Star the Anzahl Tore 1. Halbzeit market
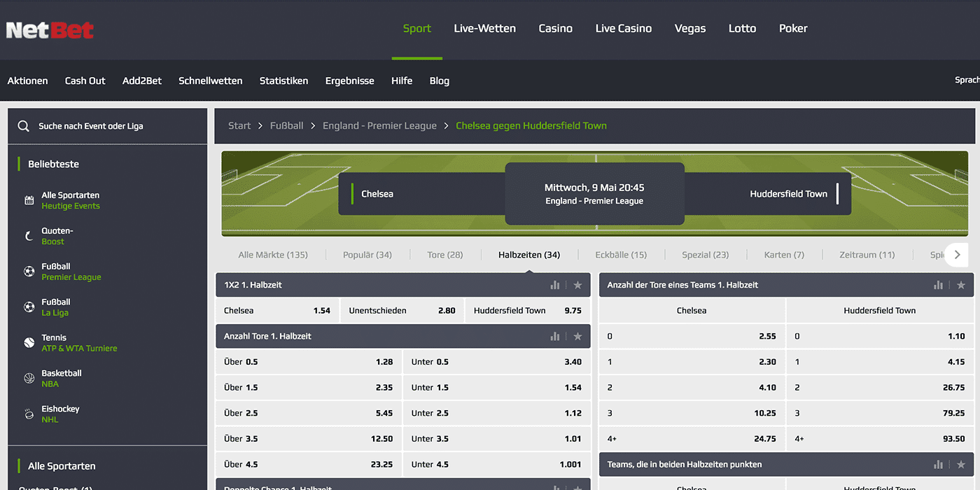This screenshot has height=490, width=980. [577, 337]
